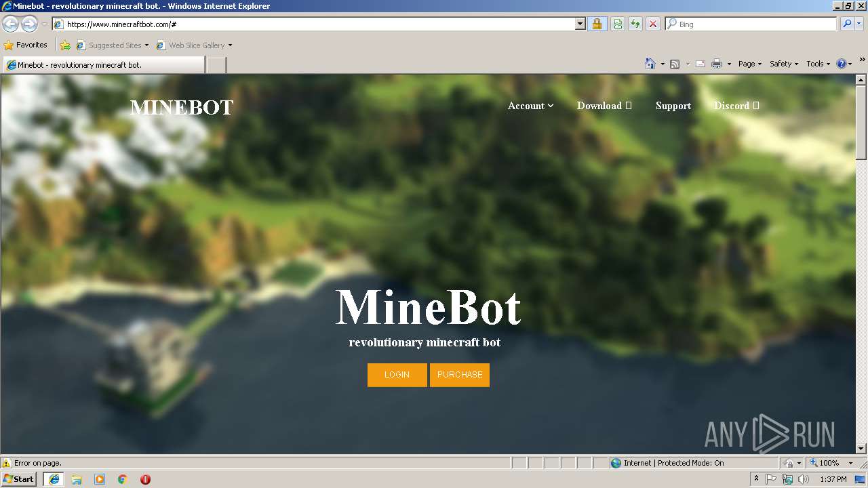Open the Web Slice Gallery link
The height and width of the screenshot is (488, 868).
pyautogui.click(x=191, y=45)
